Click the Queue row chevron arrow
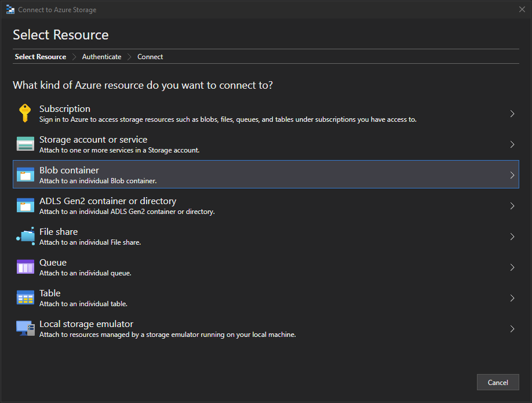Image resolution: width=532 pixels, height=403 pixels. [x=512, y=267]
